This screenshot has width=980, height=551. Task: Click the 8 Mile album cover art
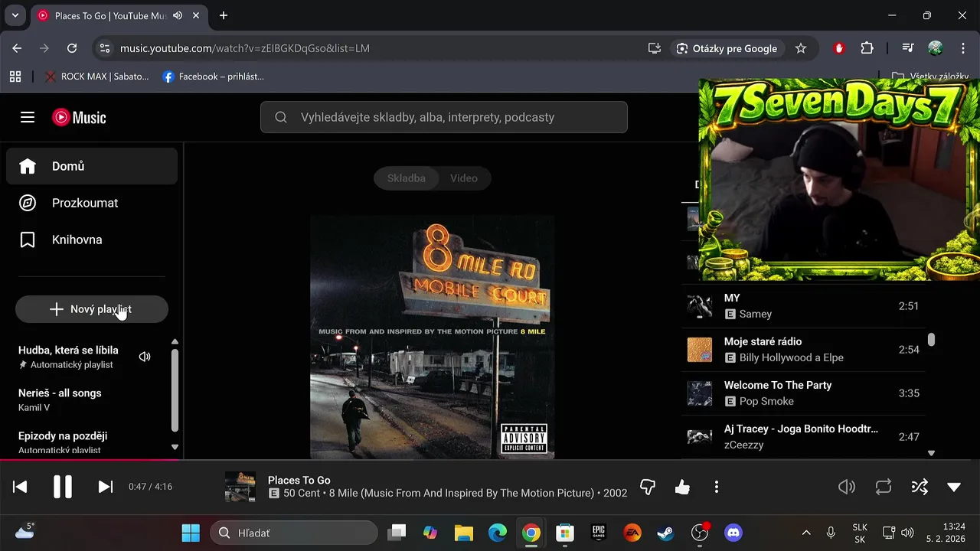click(433, 337)
